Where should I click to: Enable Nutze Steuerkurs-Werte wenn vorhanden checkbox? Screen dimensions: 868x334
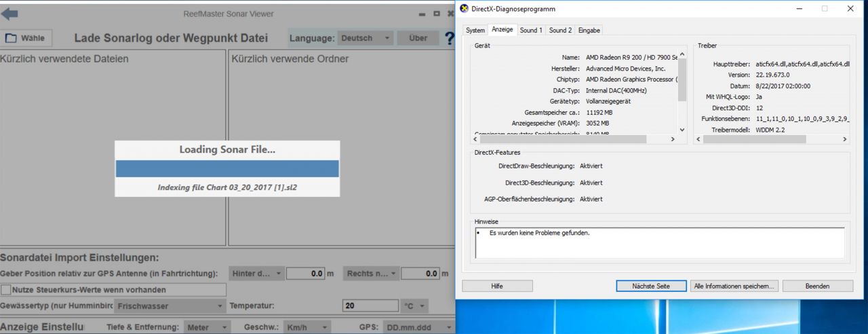coord(7,290)
